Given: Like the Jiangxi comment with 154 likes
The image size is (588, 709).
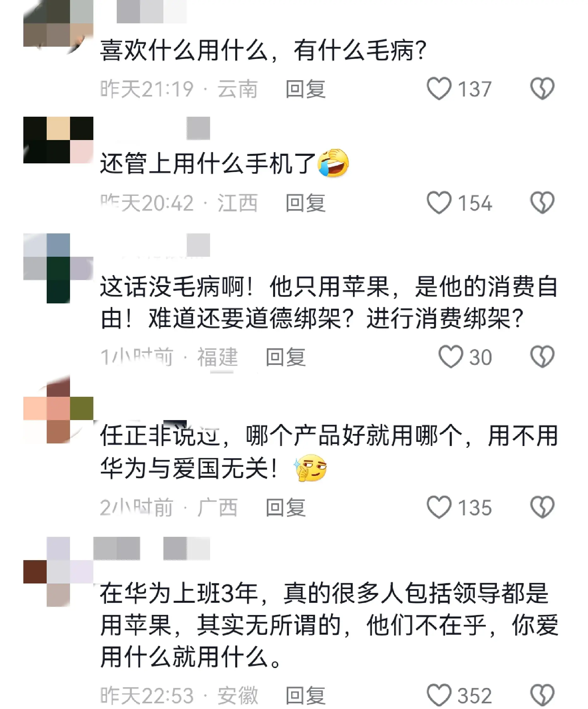Looking at the screenshot, I should [x=439, y=202].
